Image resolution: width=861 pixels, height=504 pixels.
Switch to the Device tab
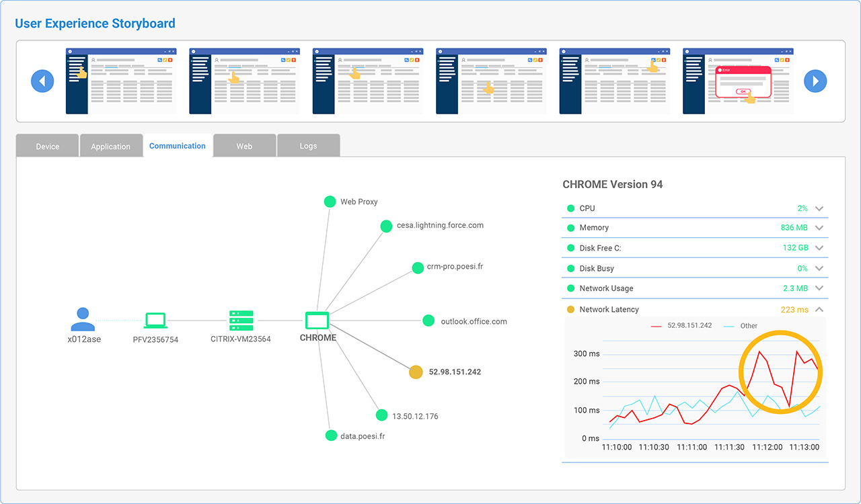click(x=48, y=146)
